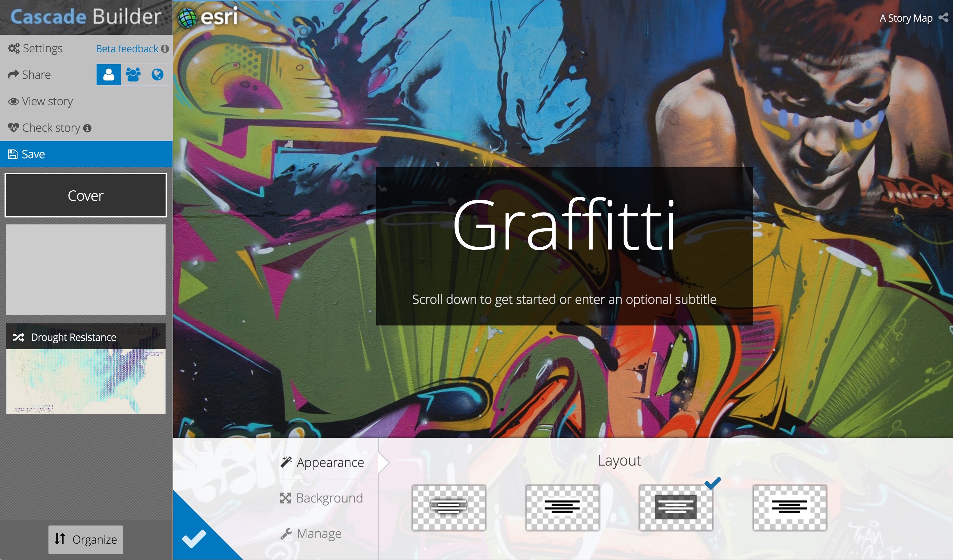Click Check story heartbeat icon
Viewport: 953px width, 560px height.
(14, 128)
